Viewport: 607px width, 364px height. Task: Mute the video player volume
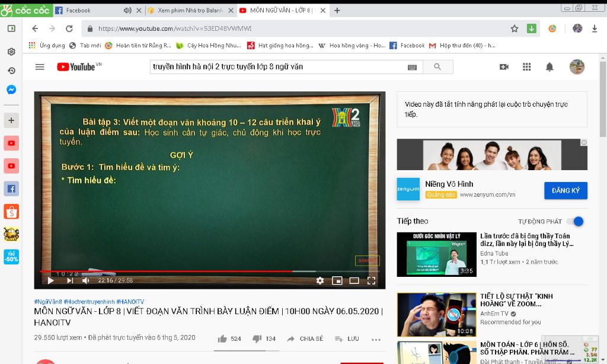(x=86, y=280)
